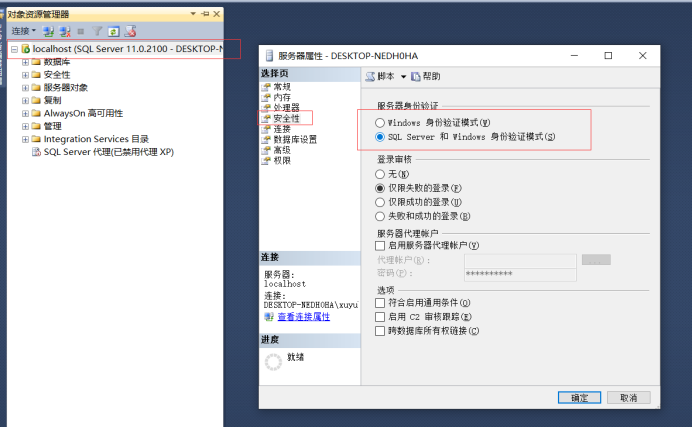692x428 pixels.
Task: Click the 脚本 script icon in dialog toolbar
Action: [x=370, y=77]
